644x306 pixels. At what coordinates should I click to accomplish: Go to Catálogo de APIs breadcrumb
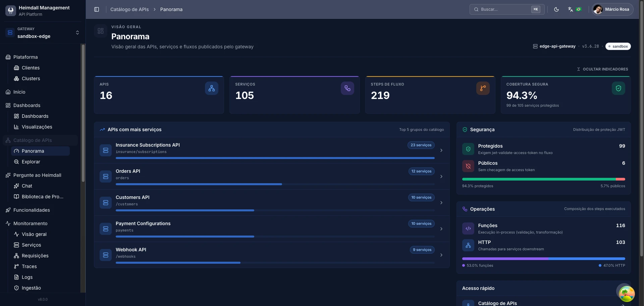coord(129,9)
